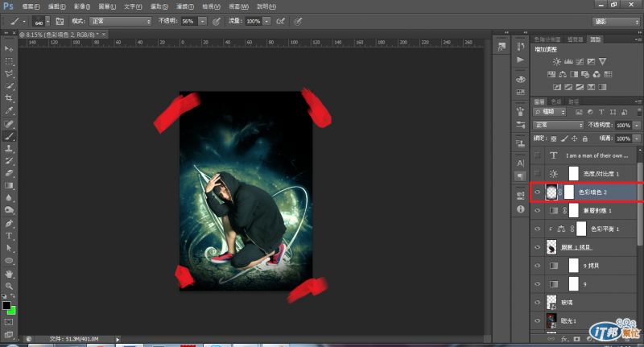Screen dimensions: 644x347
Task: Click the green background color swatch
Action: (12, 311)
